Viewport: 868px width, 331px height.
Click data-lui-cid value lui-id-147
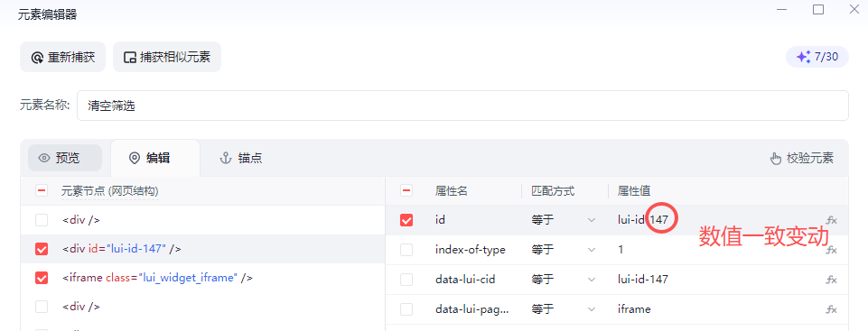click(x=643, y=280)
